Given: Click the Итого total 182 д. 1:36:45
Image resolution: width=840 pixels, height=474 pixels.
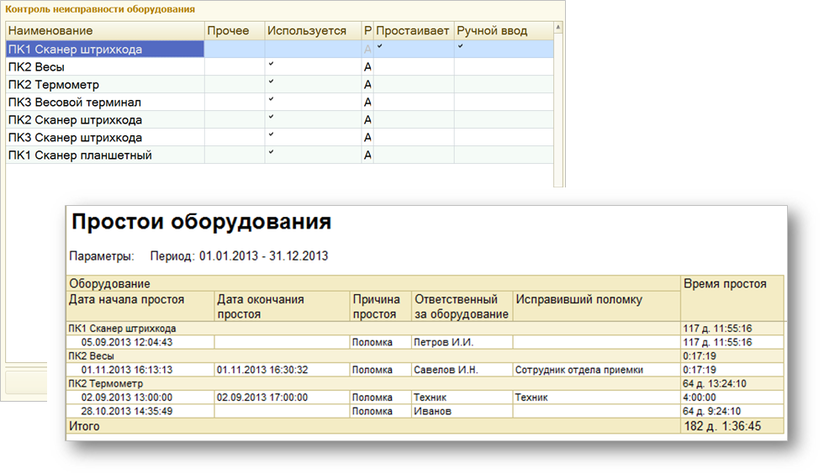Looking at the screenshot, I should [x=724, y=426].
